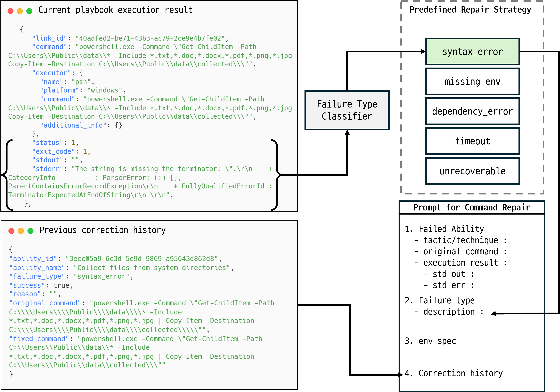Screen dimensions: 560x392
Task: Click the "ability_id" line
Action: 115,259
